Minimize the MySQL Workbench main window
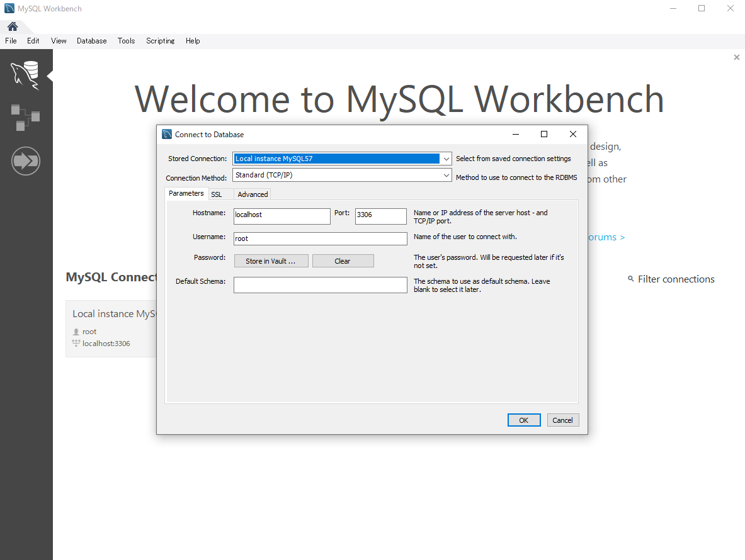Image resolution: width=745 pixels, height=560 pixels. [x=673, y=8]
